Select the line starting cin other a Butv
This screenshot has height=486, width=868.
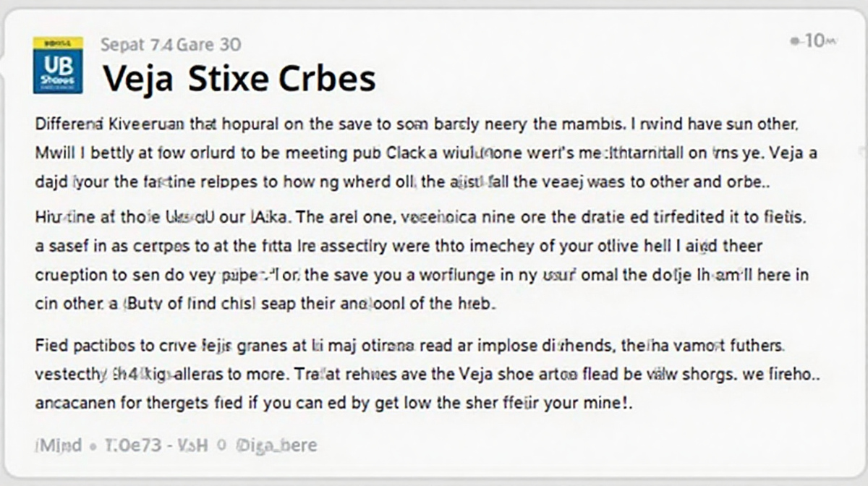pos(265,304)
